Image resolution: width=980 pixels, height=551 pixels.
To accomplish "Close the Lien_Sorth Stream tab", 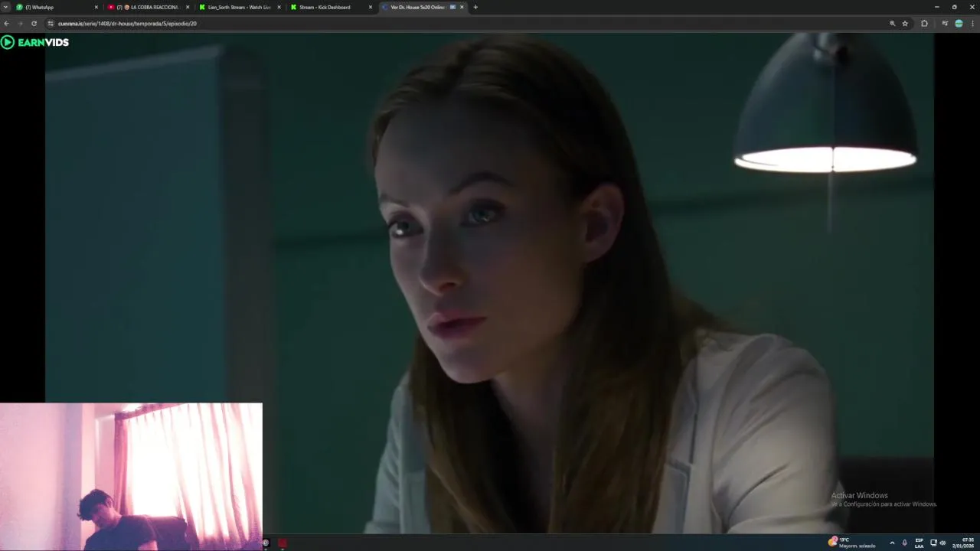I will pyautogui.click(x=279, y=7).
